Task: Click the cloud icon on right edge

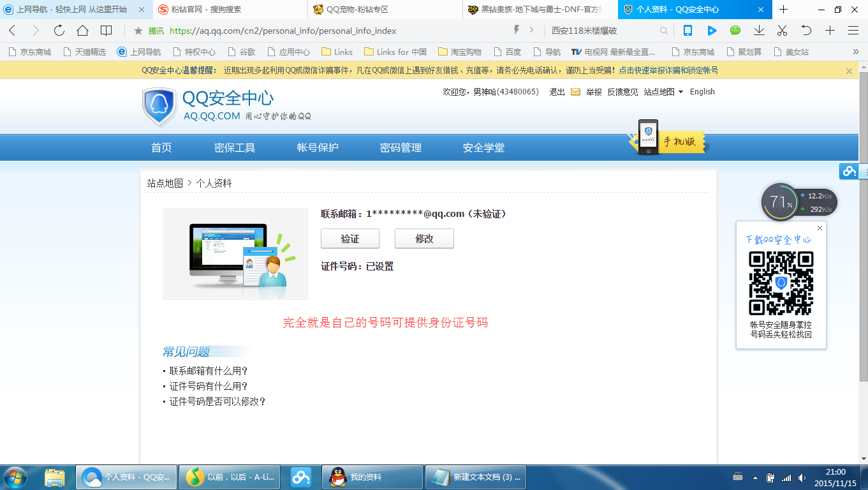Action: pyautogui.click(x=849, y=171)
